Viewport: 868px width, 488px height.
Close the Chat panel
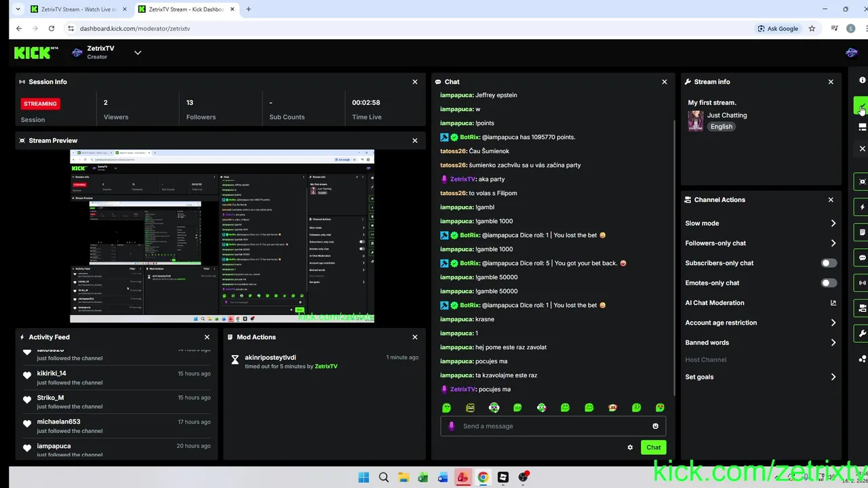[665, 82]
